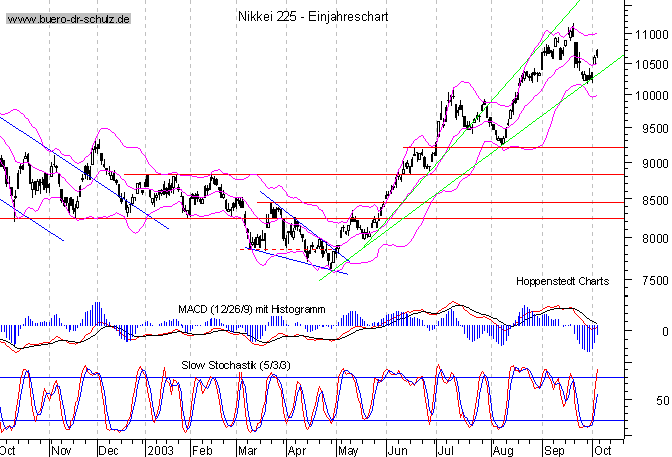Image resolution: width=672 pixels, height=457 pixels.
Task: Open the www.buero-dr-schulz.de link
Action: coord(69,20)
